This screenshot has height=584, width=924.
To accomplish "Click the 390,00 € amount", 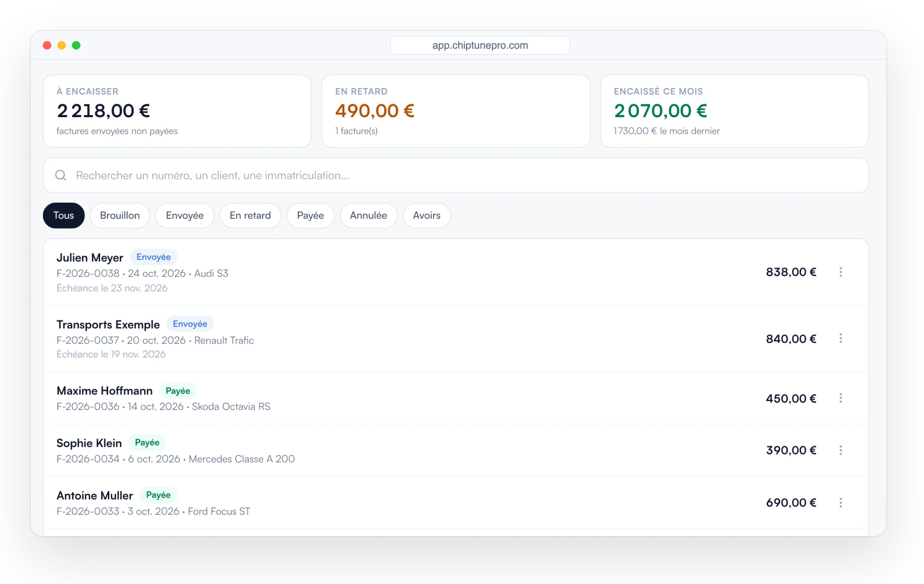I will tap(791, 450).
